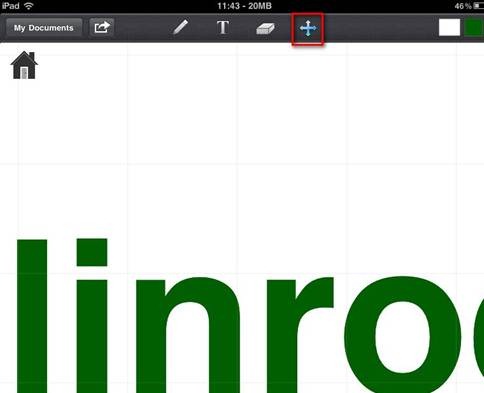Pick the white color swatch
The height and width of the screenshot is (393, 484).
point(449,28)
